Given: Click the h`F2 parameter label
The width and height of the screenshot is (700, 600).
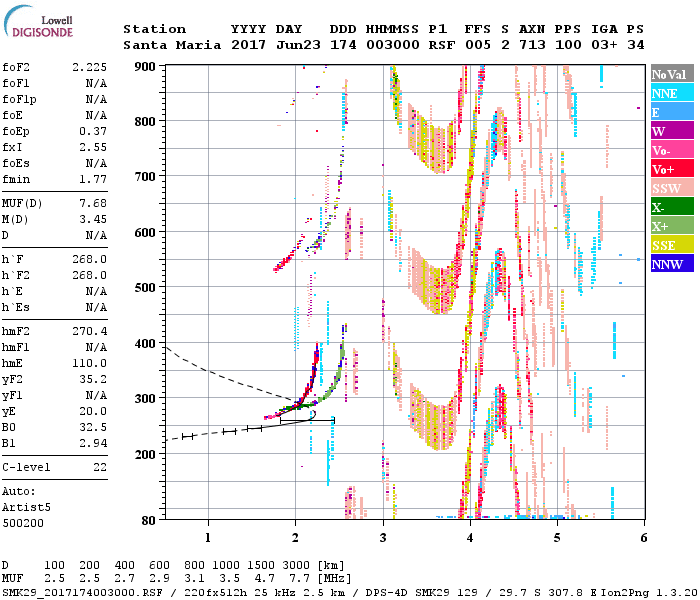Looking at the screenshot, I should point(16,275).
